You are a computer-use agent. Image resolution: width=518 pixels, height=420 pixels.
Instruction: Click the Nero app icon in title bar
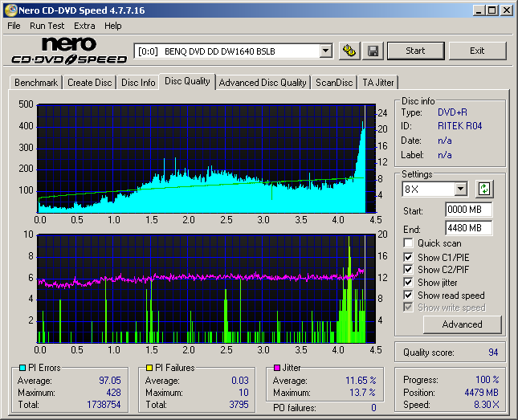coord(9,10)
